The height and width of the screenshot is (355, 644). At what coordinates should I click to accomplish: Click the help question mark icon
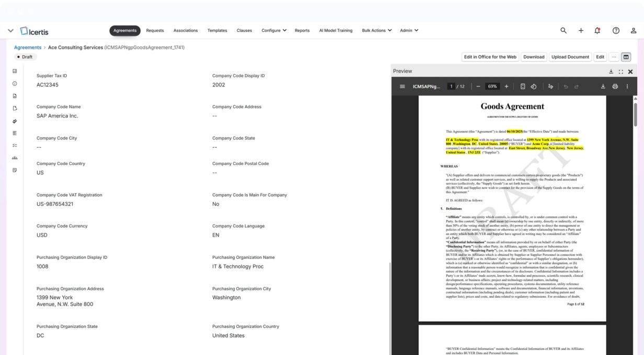[616, 31]
